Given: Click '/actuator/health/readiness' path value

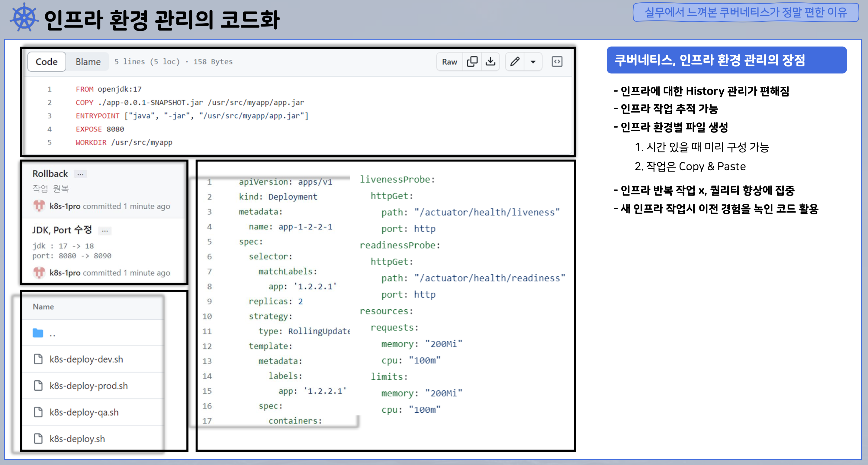Looking at the screenshot, I should pyautogui.click(x=490, y=278).
